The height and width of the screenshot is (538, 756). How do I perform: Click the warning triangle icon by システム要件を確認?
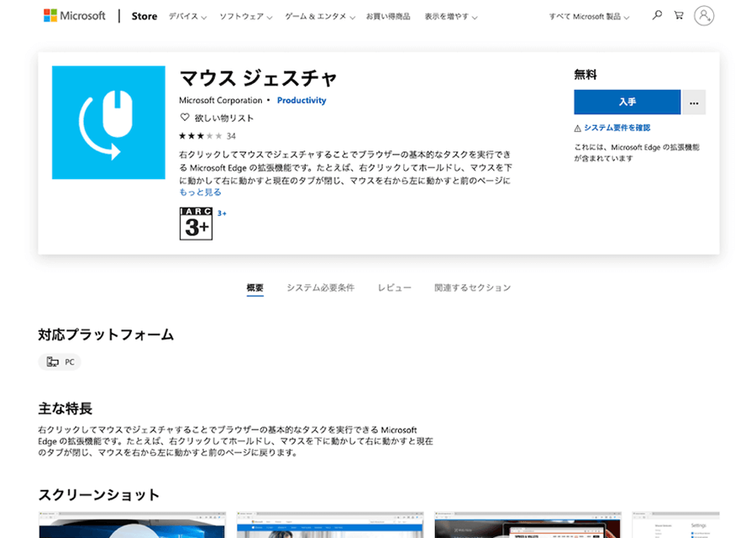point(578,129)
